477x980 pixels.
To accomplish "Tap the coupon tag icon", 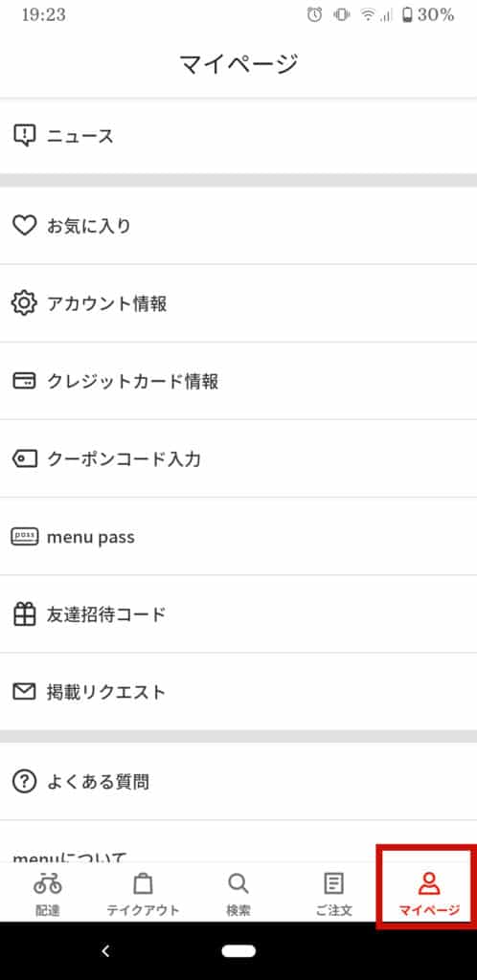I will (24, 458).
